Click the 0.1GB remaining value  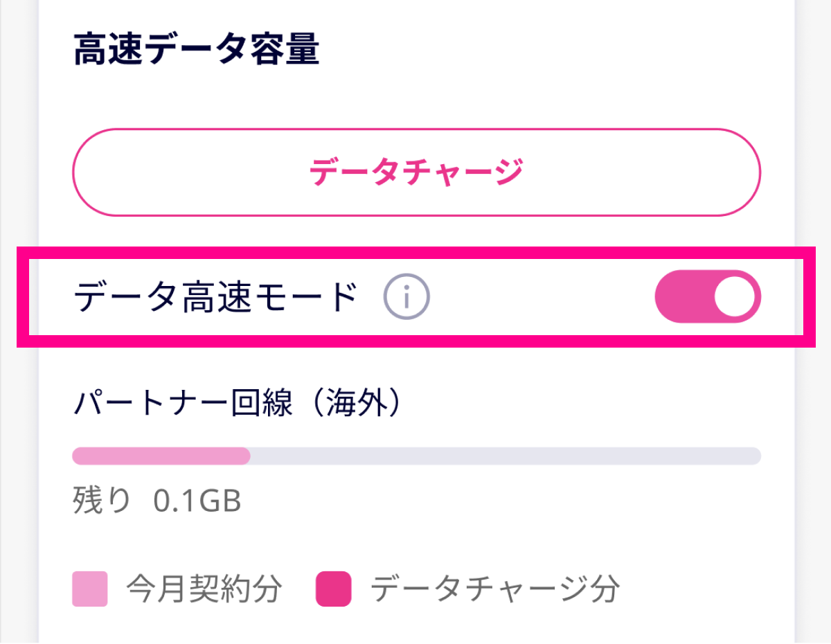tap(197, 501)
